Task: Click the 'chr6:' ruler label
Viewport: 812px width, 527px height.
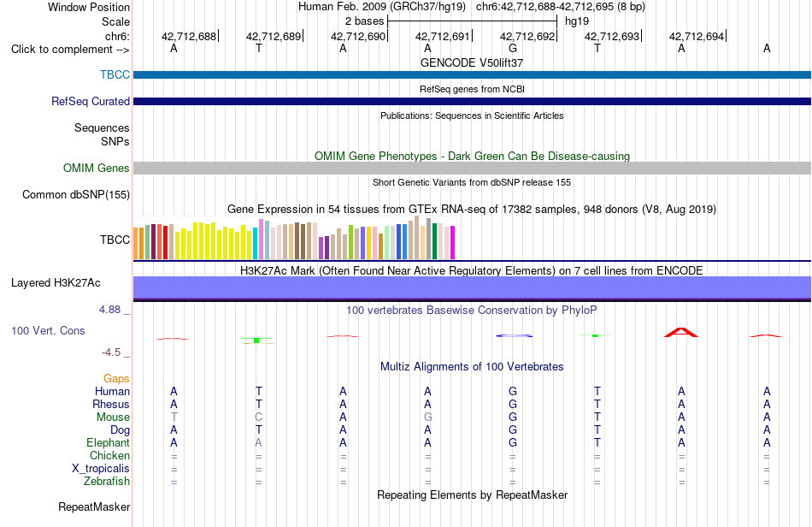Action: point(117,36)
